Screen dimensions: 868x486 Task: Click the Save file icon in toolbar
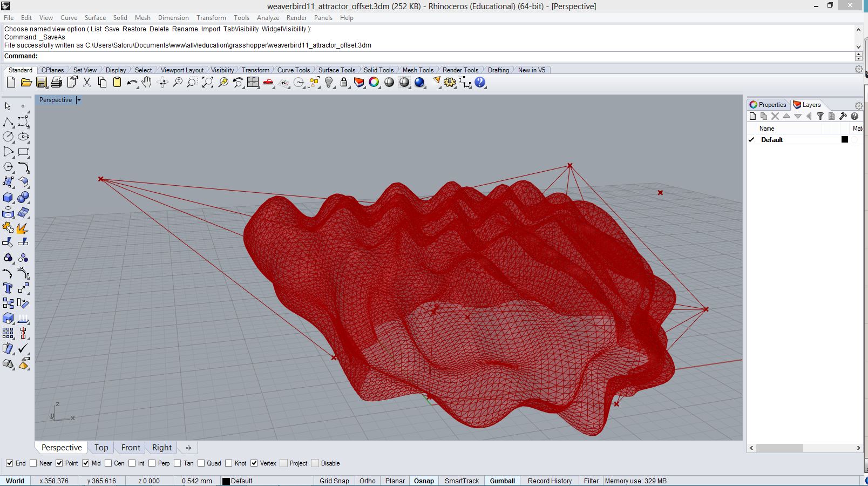click(x=41, y=83)
